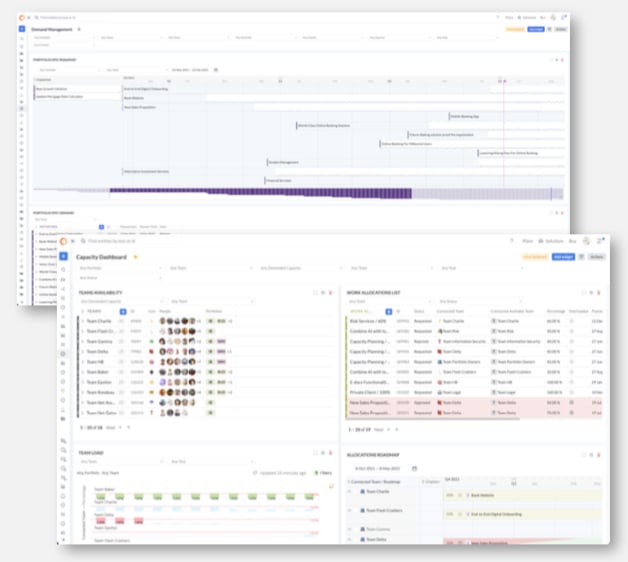628x562 pixels.
Task: Add a team with blue plus in TEAMS header
Action: tap(123, 311)
